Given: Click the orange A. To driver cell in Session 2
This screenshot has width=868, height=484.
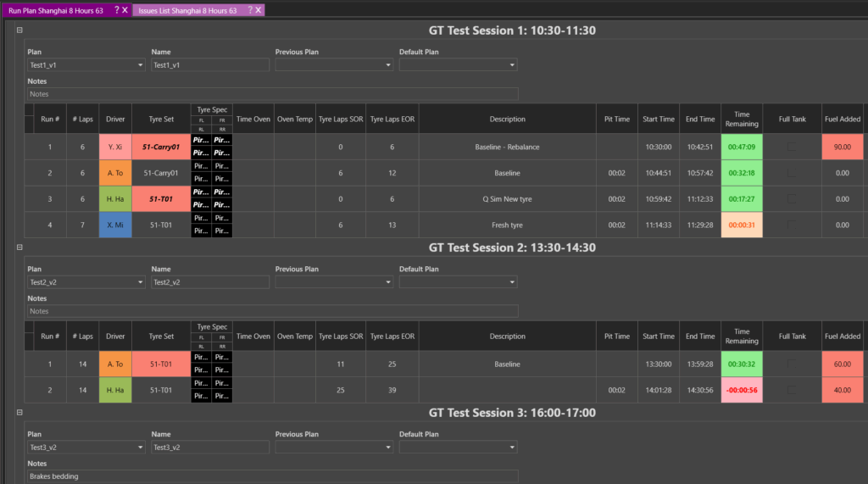Looking at the screenshot, I should point(115,364).
